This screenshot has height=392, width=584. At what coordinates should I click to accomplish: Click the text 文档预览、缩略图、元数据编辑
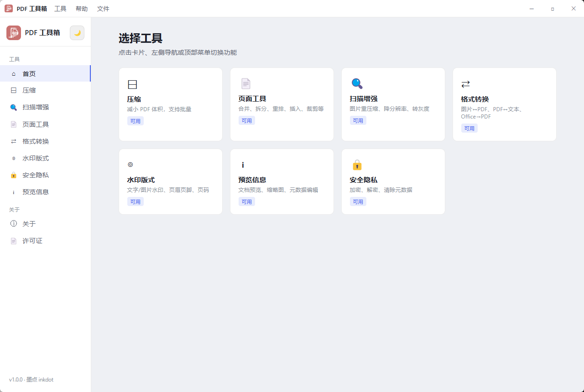278,190
